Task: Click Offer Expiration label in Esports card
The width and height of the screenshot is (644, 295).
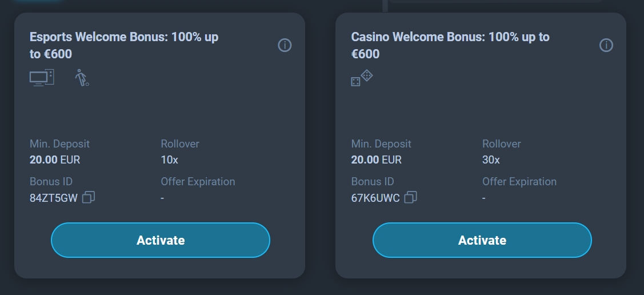Action: pyautogui.click(x=198, y=181)
